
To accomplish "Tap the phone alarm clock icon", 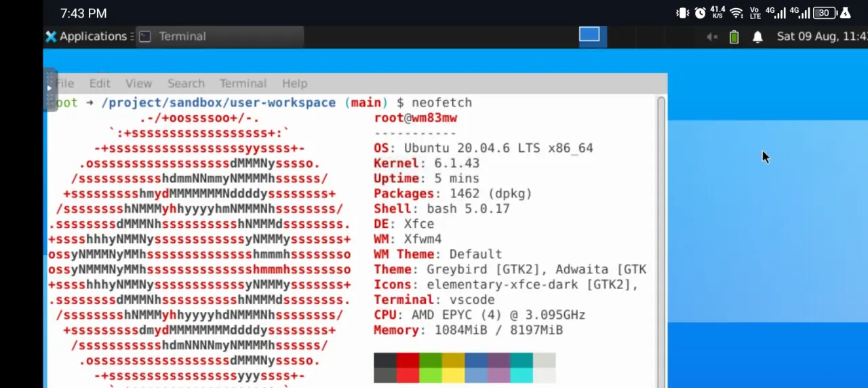I will (x=700, y=13).
